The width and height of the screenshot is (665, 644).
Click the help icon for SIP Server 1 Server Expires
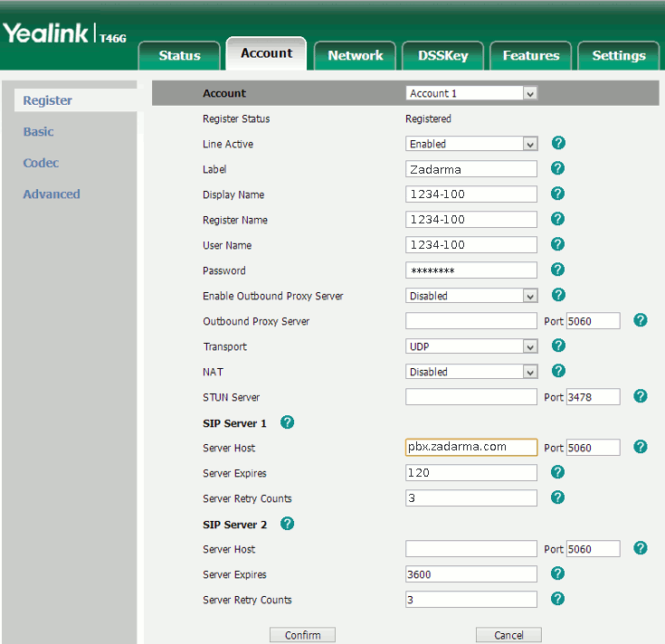point(558,472)
